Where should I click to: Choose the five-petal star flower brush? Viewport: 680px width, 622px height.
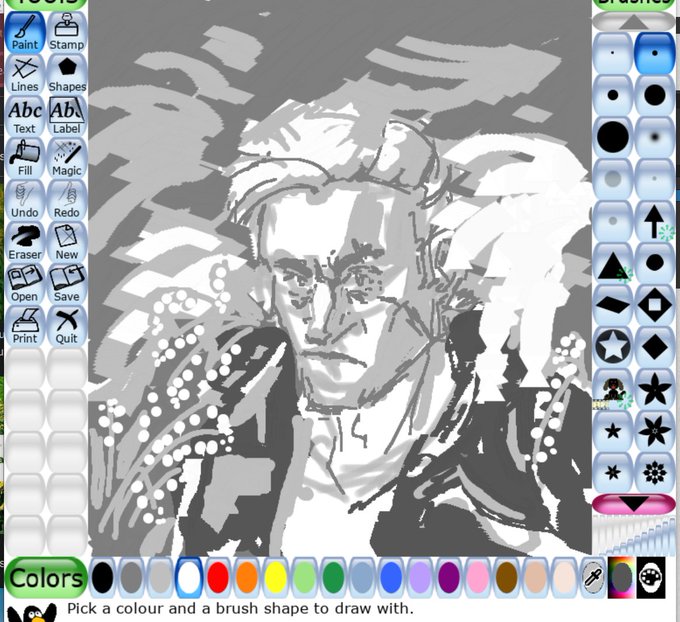(654, 389)
